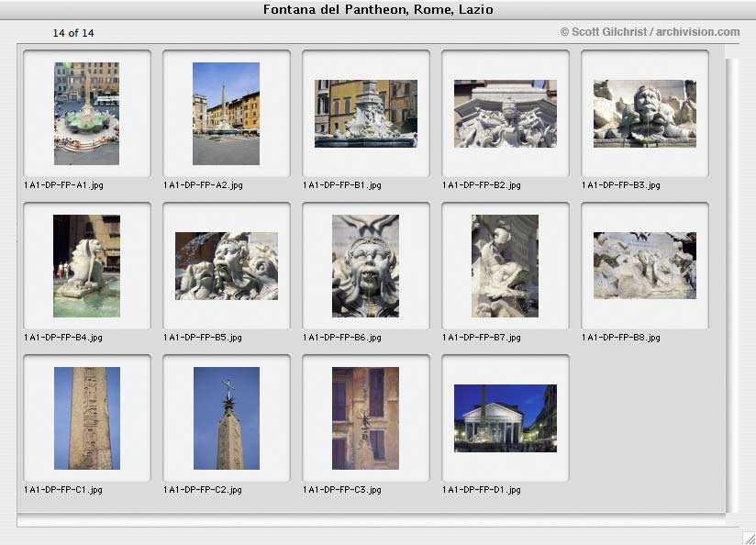Click the file name 1A1-DP-FP-D1.jpg
The image size is (756, 545).
tap(481, 490)
